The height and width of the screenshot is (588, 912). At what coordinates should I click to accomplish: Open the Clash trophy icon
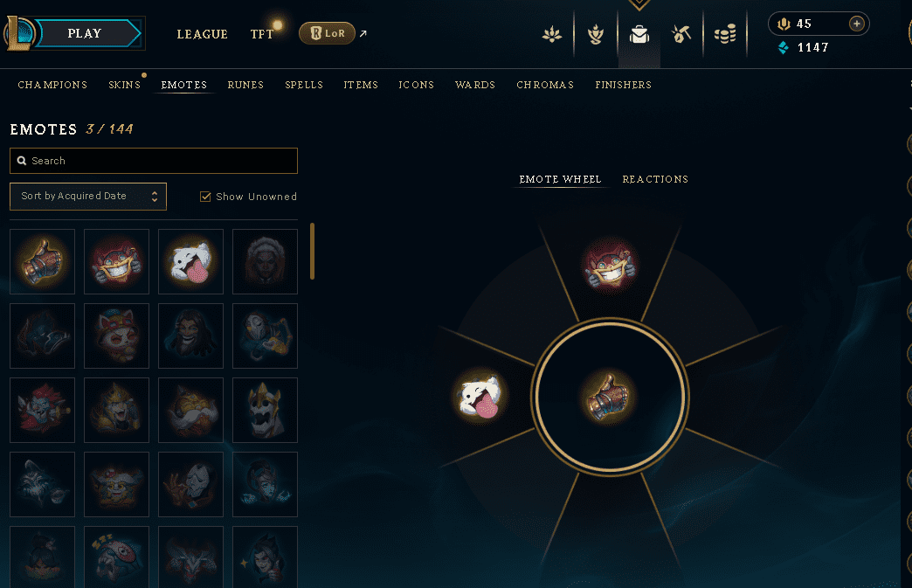595,34
